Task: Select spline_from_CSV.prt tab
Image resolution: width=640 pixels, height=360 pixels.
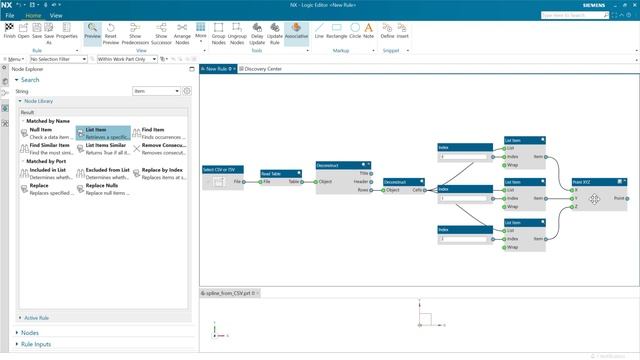Action: [230, 293]
